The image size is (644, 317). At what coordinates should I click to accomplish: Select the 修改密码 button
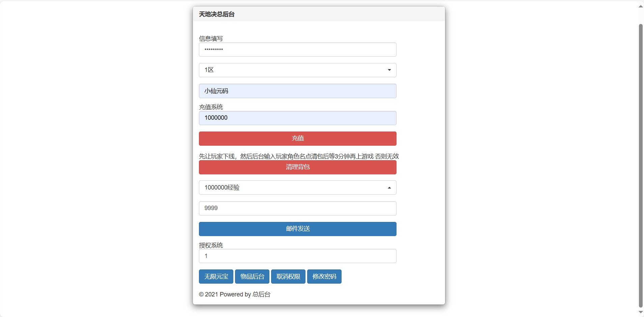(x=324, y=277)
